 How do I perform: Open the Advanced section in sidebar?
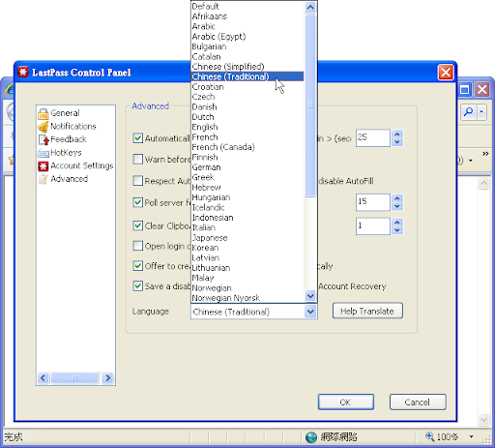pyautogui.click(x=69, y=179)
